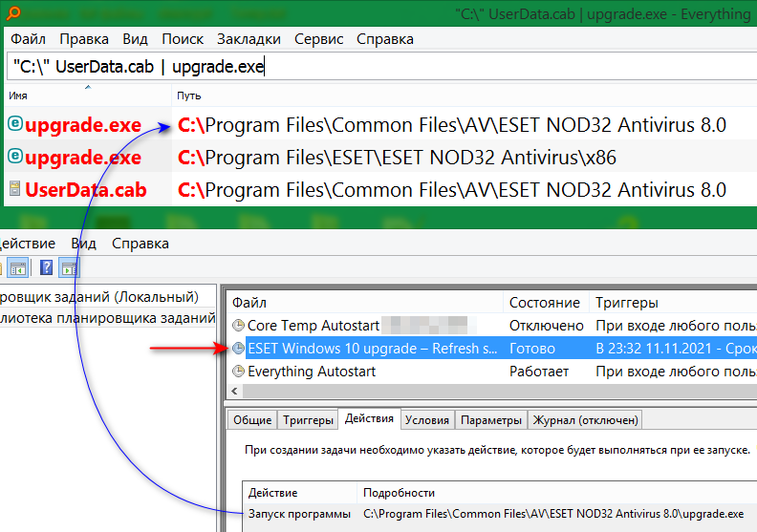Screen dimensions: 757x532
Task: Click the upgrade.exe path in Подробности
Action: tap(553, 514)
